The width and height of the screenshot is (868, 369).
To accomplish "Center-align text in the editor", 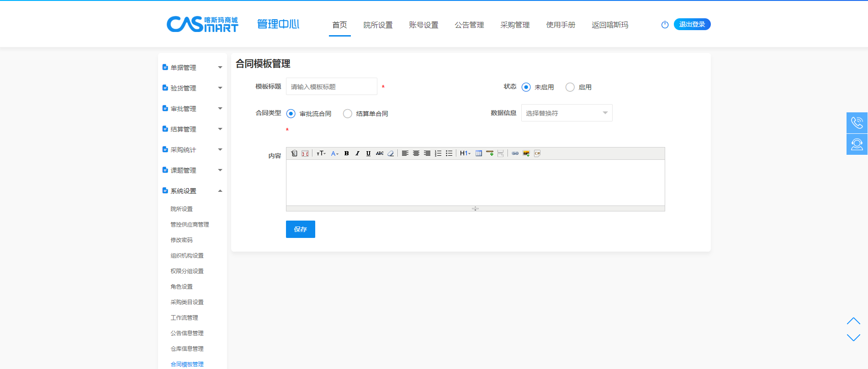I will 416,153.
